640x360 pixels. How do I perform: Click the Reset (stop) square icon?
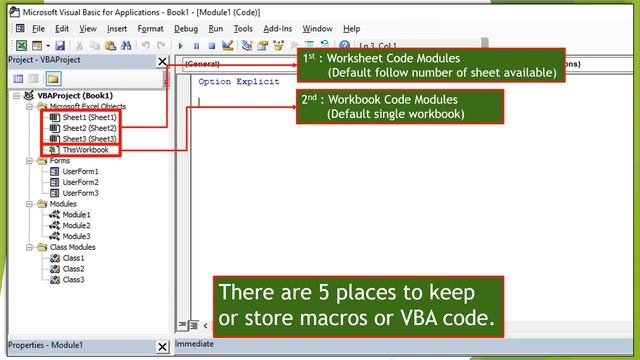pos(211,46)
